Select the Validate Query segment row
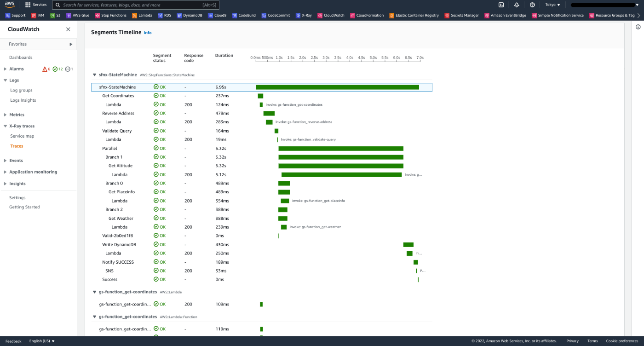This screenshot has width=644, height=346. point(262,131)
